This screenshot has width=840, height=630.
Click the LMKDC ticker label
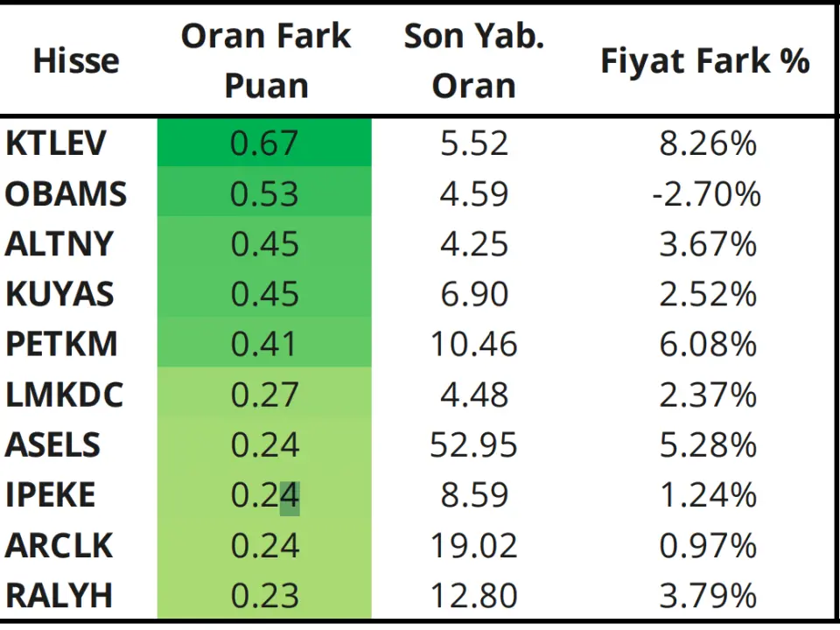click(x=64, y=395)
